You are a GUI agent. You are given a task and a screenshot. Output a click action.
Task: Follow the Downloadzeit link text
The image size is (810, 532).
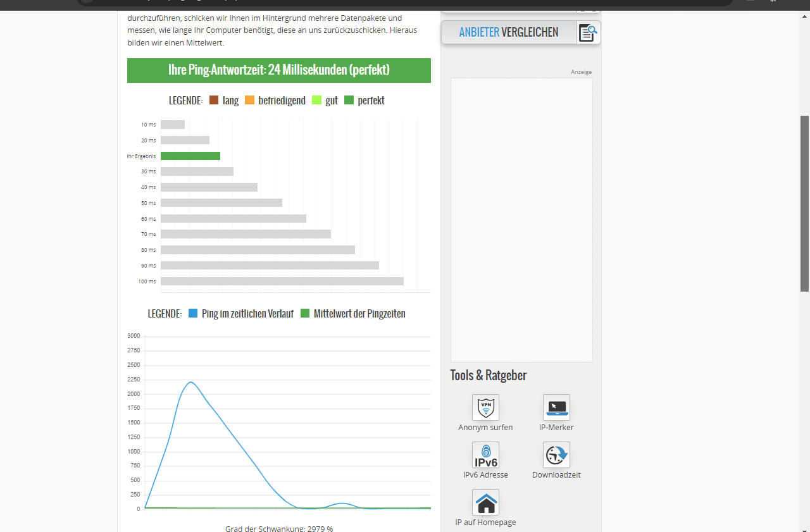[556, 475]
